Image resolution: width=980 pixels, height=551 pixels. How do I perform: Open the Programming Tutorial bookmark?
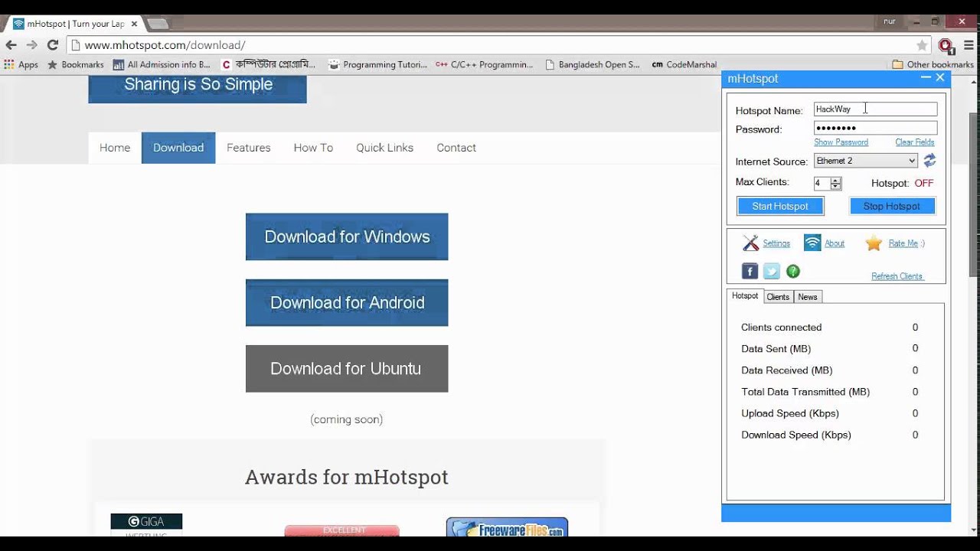(378, 65)
